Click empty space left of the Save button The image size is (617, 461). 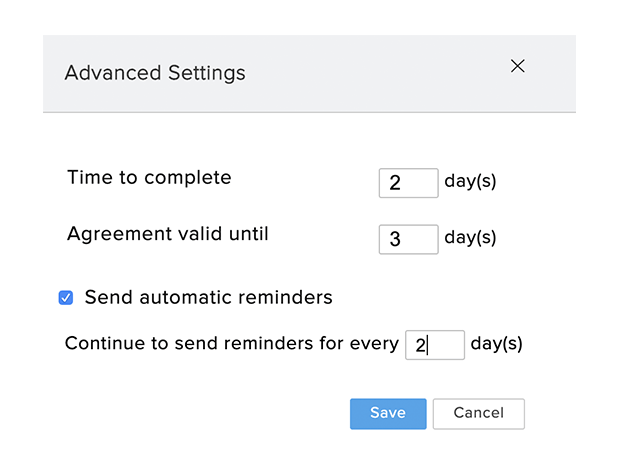point(200,413)
